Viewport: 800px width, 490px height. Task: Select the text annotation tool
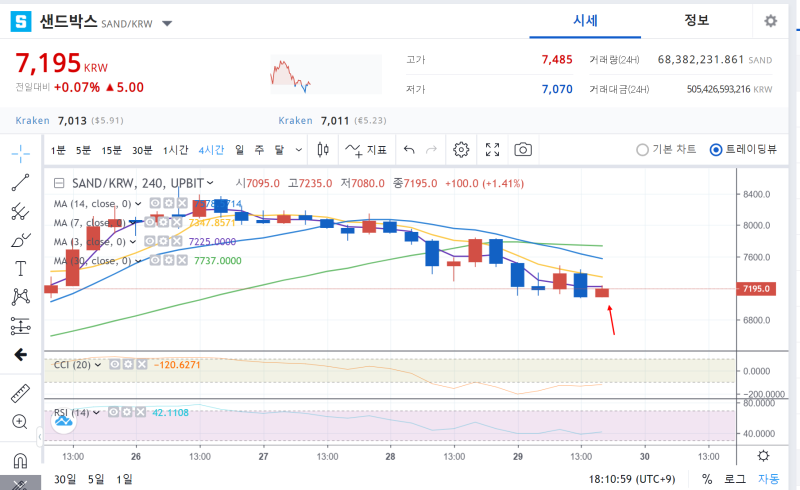tap(20, 268)
